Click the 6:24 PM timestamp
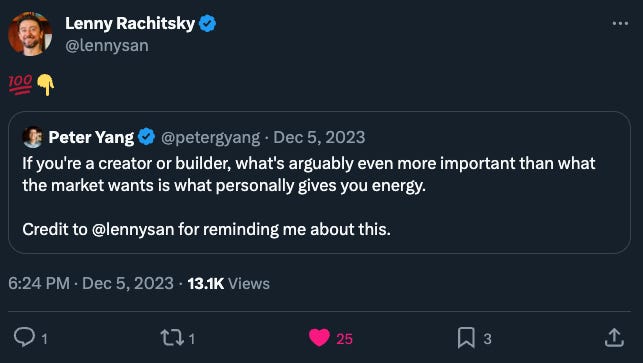Screen dimensions: 643x363 [39, 283]
